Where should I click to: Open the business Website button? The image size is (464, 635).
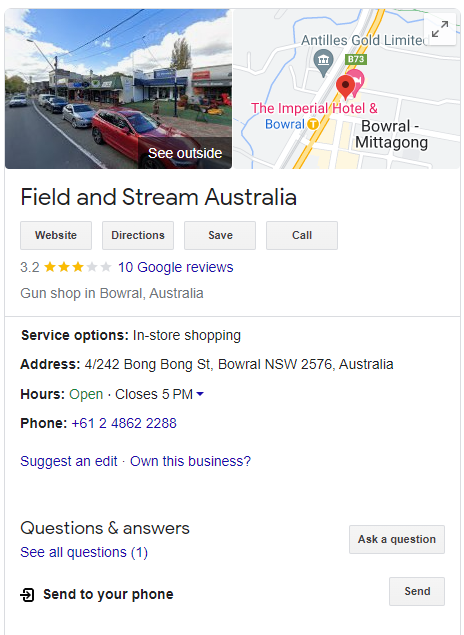click(56, 235)
